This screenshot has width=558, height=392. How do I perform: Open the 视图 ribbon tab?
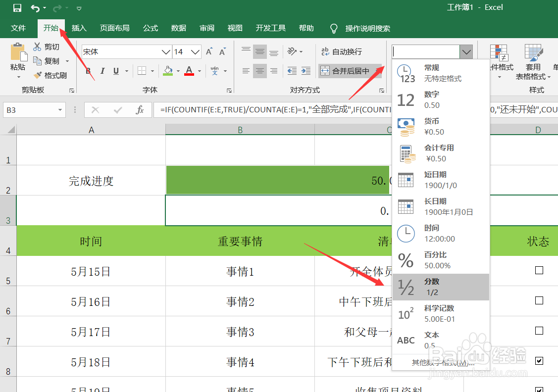[x=235, y=28]
